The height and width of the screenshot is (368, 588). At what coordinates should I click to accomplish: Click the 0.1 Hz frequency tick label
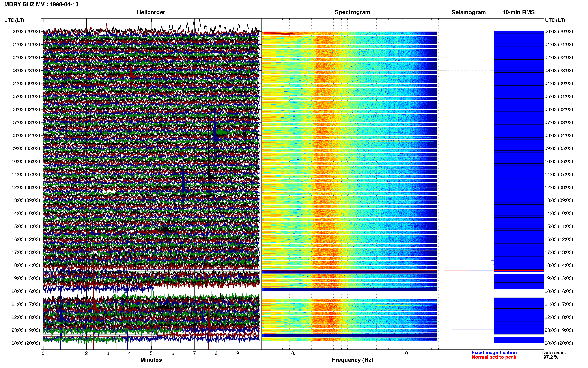[295, 353]
